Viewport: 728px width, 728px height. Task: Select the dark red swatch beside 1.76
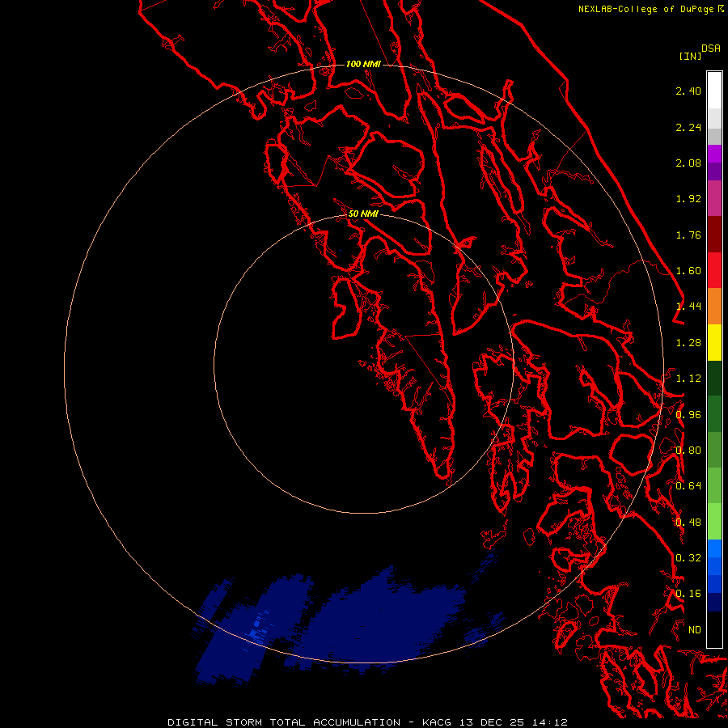[x=714, y=235]
